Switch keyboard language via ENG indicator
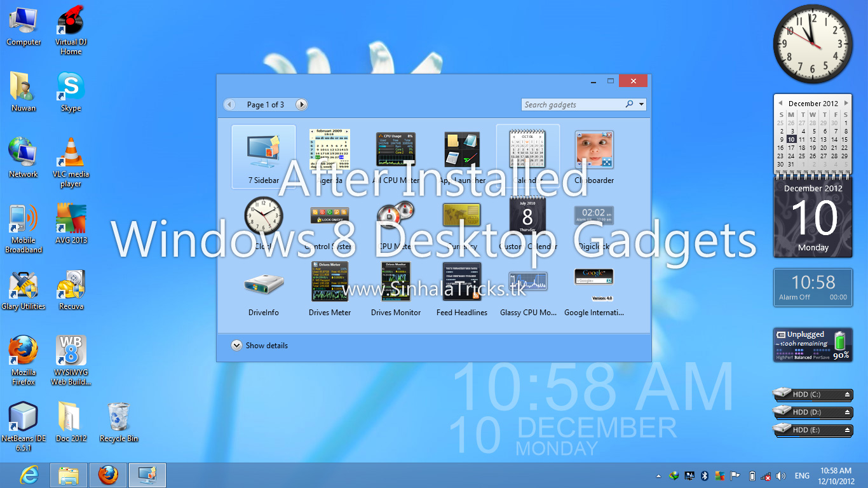Viewport: 868px width, 488px height. click(802, 475)
